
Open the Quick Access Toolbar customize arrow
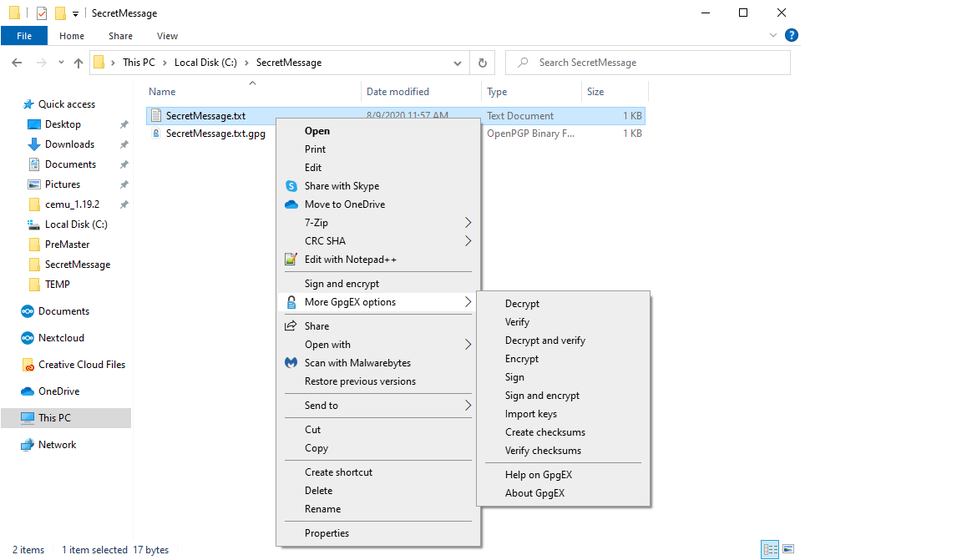pyautogui.click(x=73, y=13)
